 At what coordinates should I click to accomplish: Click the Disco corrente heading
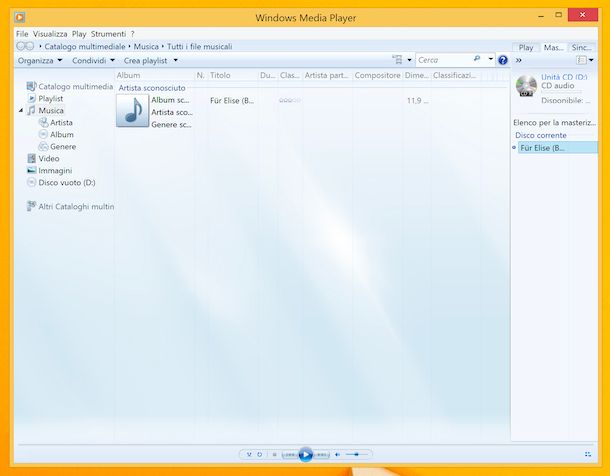click(x=541, y=135)
